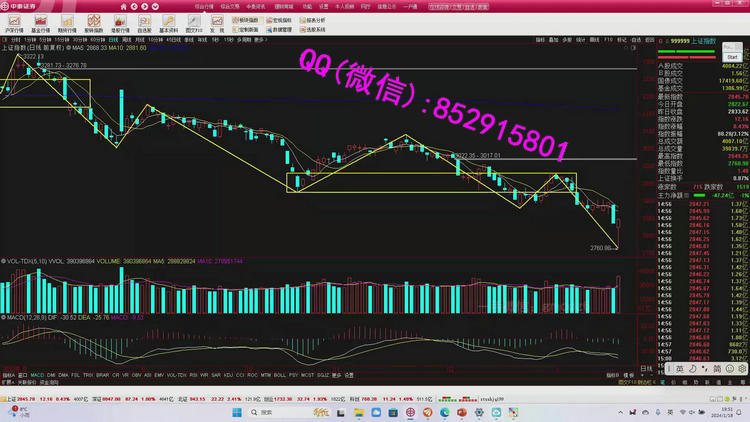Viewport: 750px width, 422px height.
Task: Open the 自选股 watchlist icon
Action: click(x=145, y=24)
